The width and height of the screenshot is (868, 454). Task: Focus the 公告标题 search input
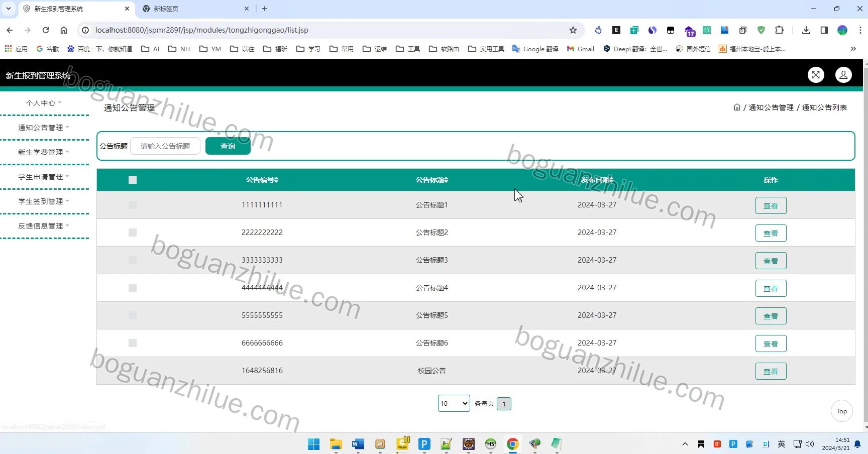[165, 146]
